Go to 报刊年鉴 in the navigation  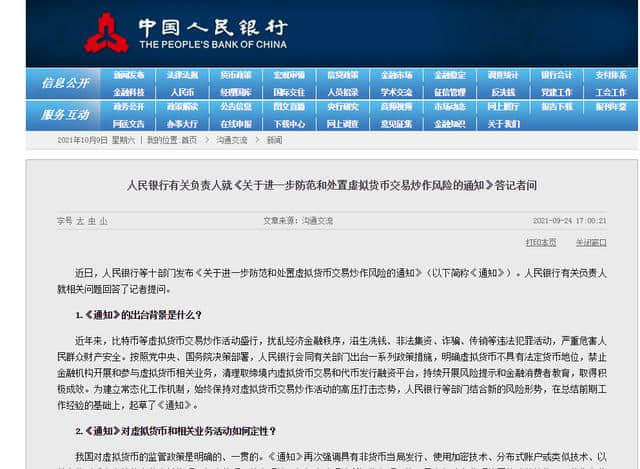pos(610,107)
